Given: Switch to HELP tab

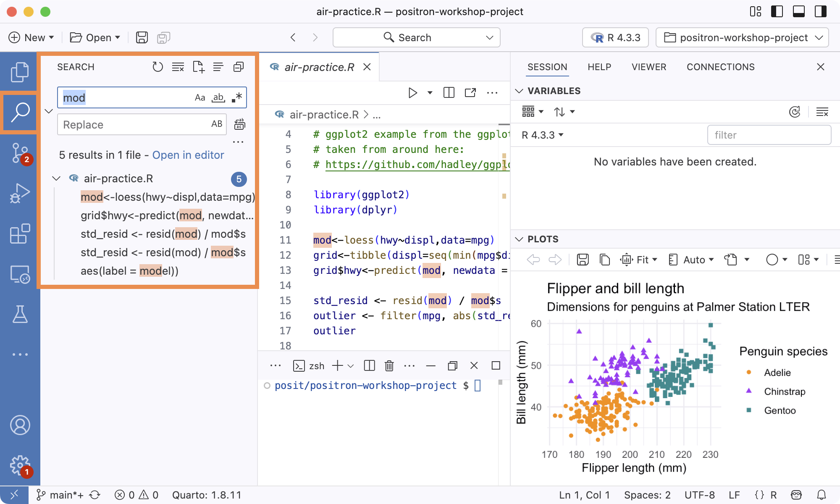Looking at the screenshot, I should (x=599, y=67).
